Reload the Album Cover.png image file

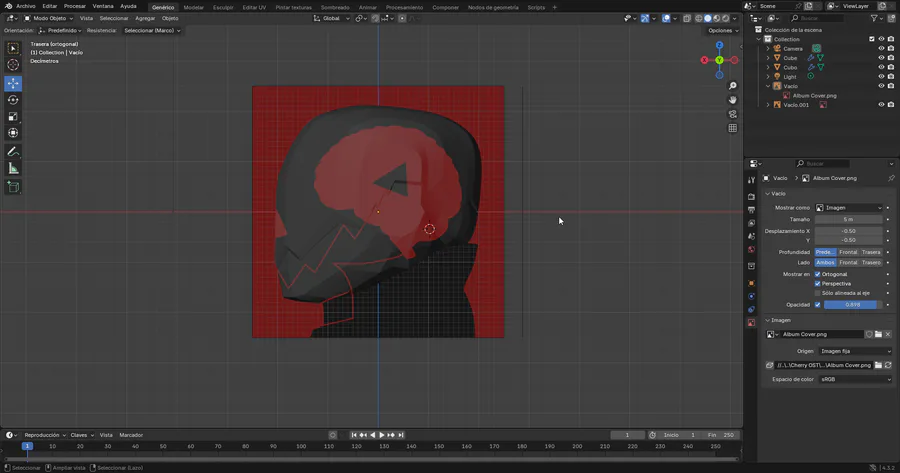(x=888, y=365)
